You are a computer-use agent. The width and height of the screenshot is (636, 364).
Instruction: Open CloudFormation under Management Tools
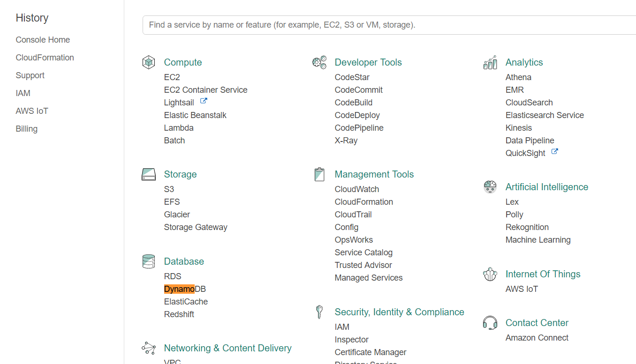point(364,202)
